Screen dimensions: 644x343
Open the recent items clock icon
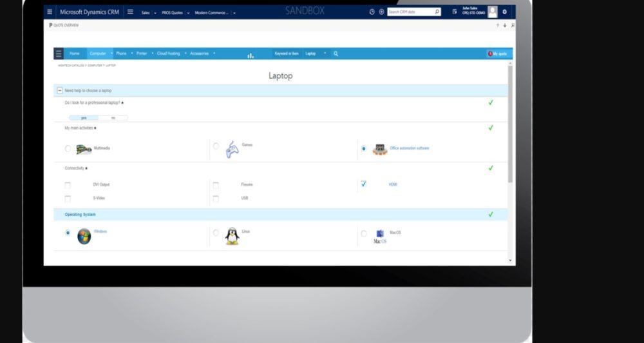point(372,12)
